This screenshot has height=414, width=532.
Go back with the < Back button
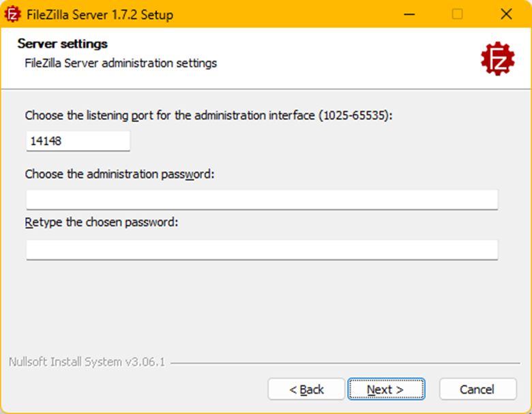[x=306, y=389]
